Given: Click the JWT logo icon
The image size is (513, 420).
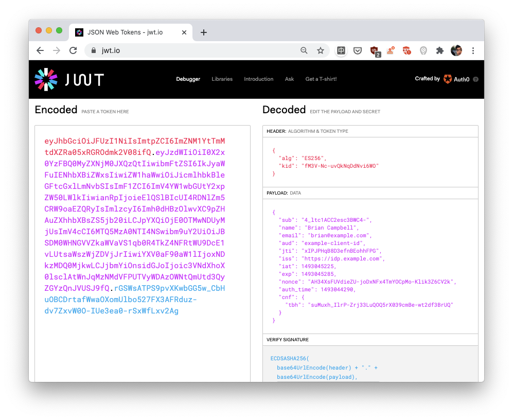Looking at the screenshot, I should 46,79.
